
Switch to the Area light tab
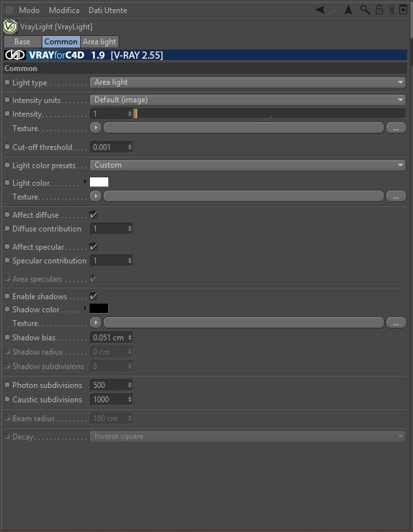[x=100, y=42]
